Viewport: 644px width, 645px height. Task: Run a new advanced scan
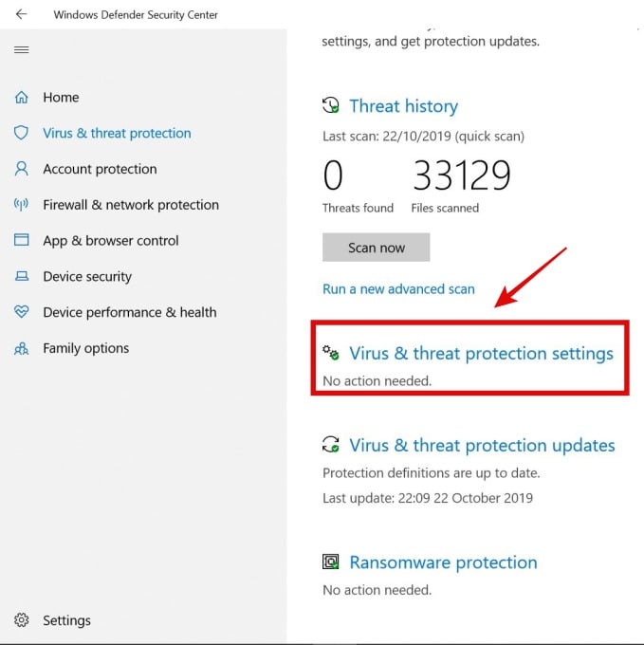[x=398, y=288]
